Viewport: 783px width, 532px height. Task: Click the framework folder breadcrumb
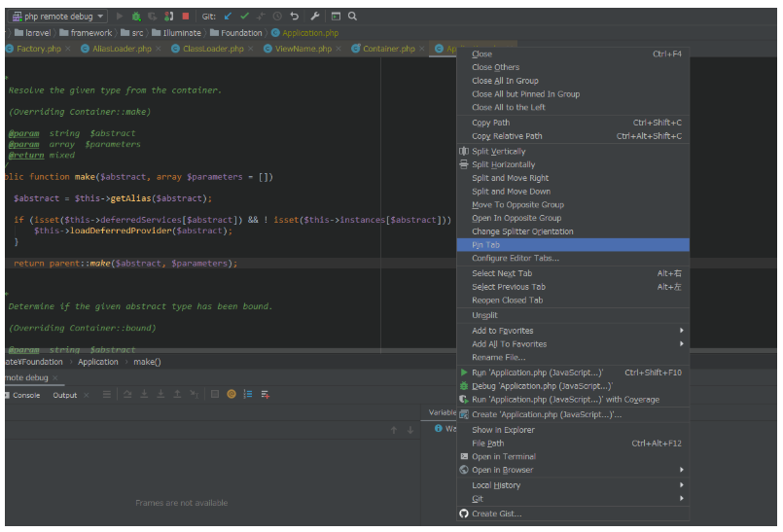click(86, 32)
